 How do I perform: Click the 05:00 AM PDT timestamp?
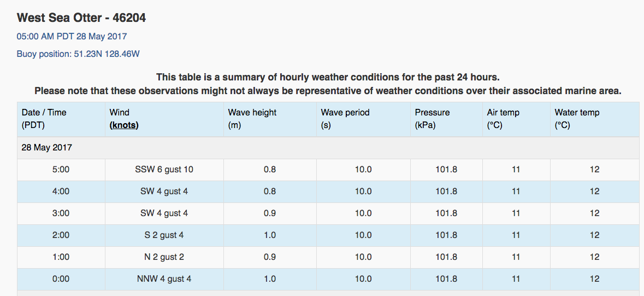(x=72, y=36)
